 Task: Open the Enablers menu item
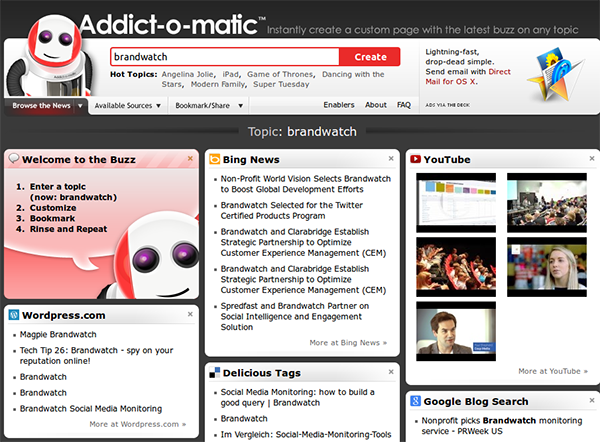click(x=340, y=105)
